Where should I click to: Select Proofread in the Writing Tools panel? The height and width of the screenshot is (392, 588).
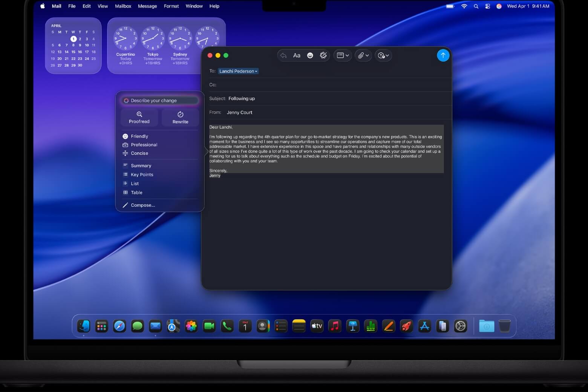coord(139,117)
